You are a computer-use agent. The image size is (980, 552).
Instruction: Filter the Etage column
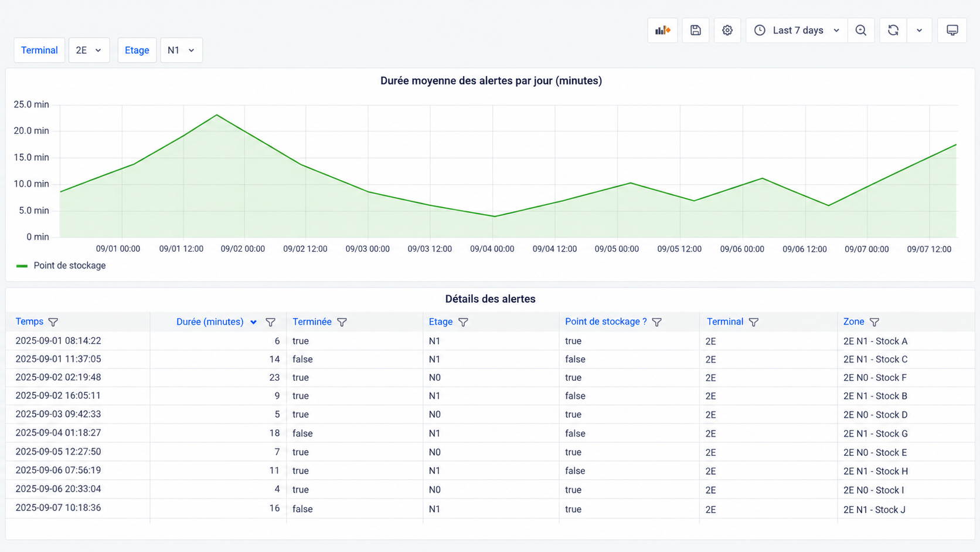point(463,322)
